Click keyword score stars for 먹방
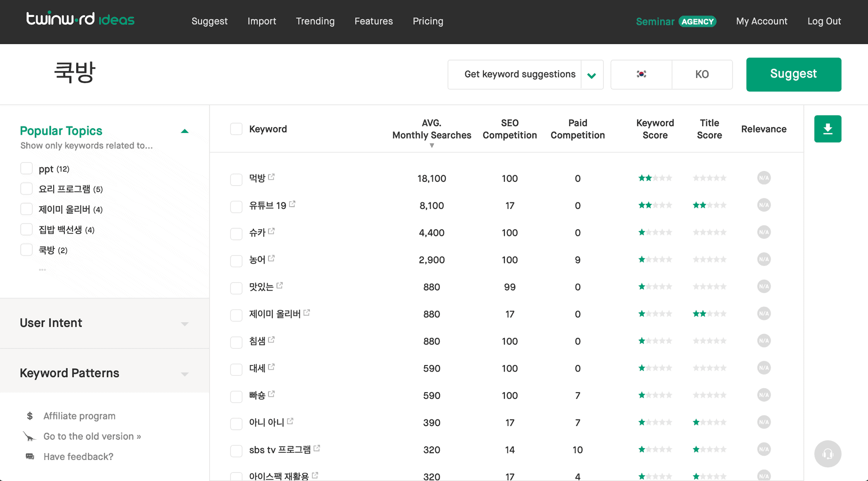The height and width of the screenshot is (481, 868). tap(655, 178)
